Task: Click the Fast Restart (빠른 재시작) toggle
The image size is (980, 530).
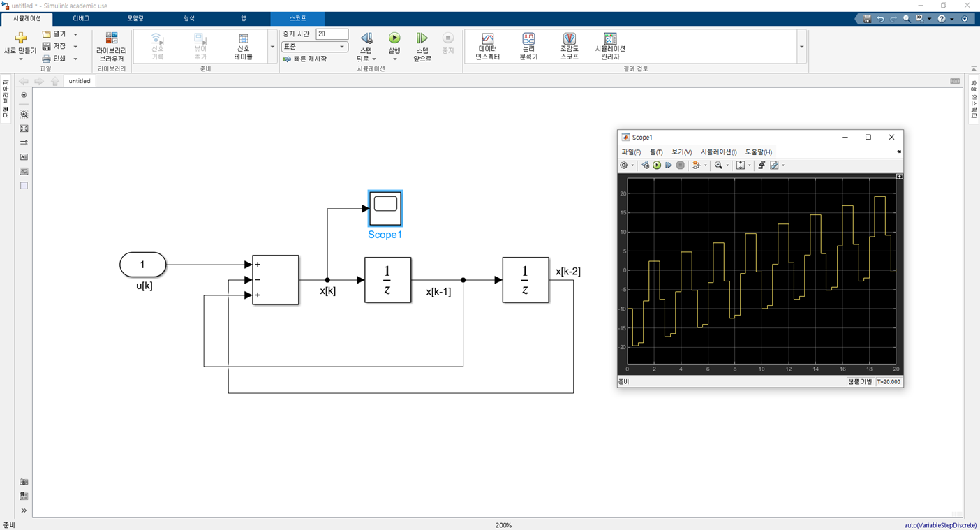Action: [x=304, y=59]
